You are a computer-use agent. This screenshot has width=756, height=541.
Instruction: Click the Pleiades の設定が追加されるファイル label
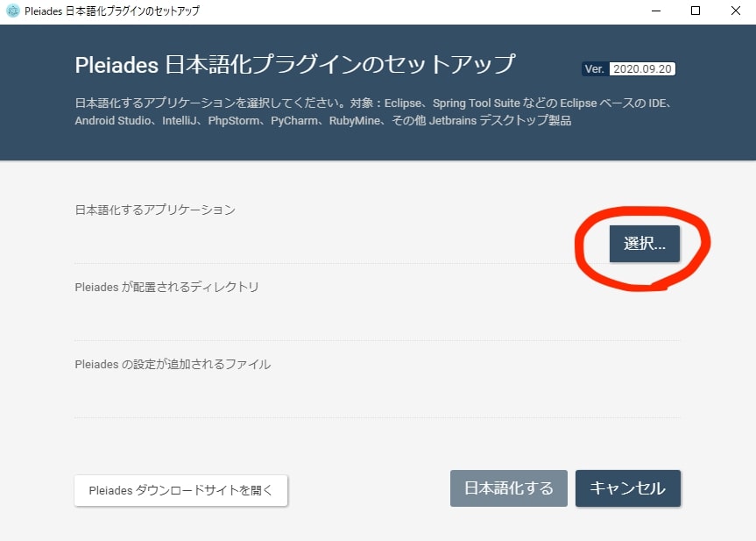tap(173, 364)
